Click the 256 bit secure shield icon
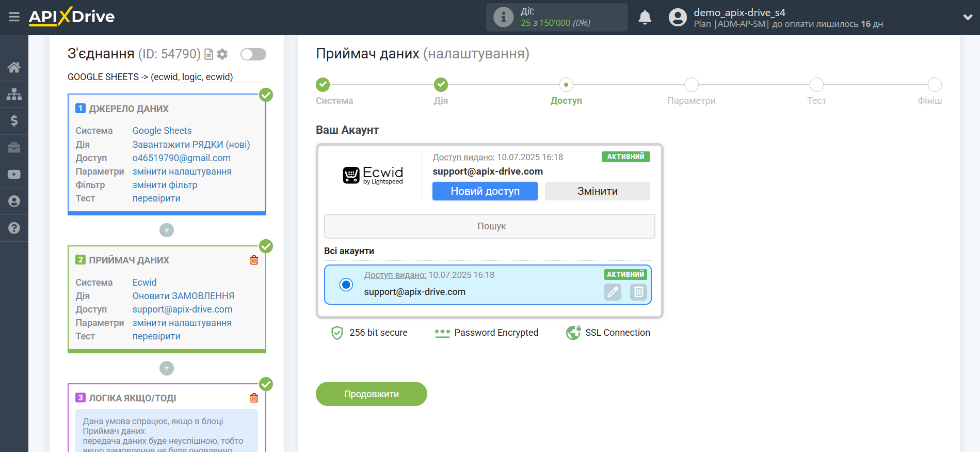This screenshot has width=980, height=452. 337,333
